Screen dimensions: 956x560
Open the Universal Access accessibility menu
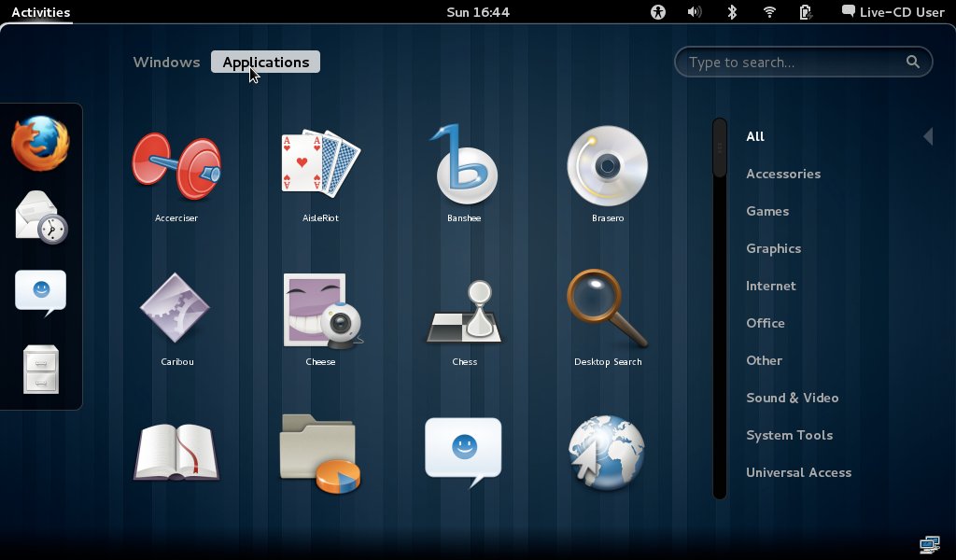(x=659, y=12)
